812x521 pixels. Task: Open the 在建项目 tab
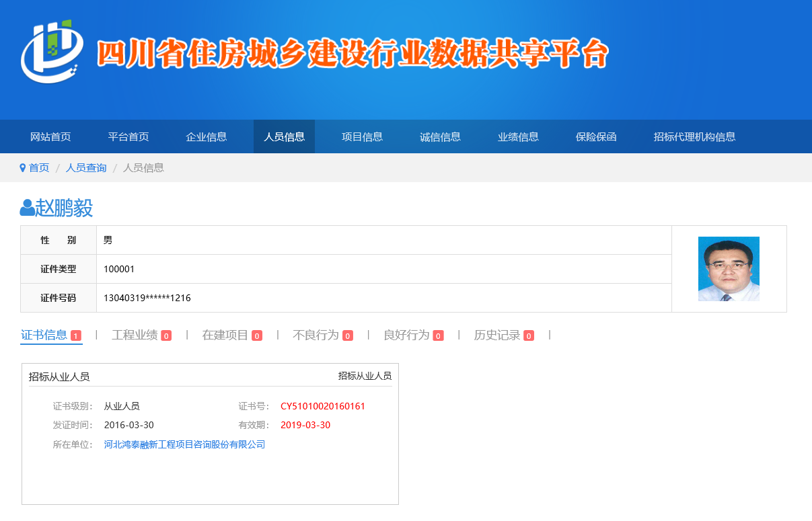coord(225,335)
